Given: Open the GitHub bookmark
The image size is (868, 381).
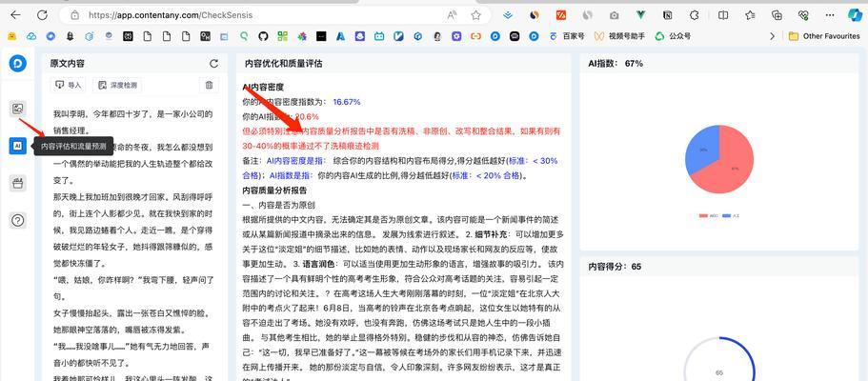Looking at the screenshot, I should (x=263, y=36).
